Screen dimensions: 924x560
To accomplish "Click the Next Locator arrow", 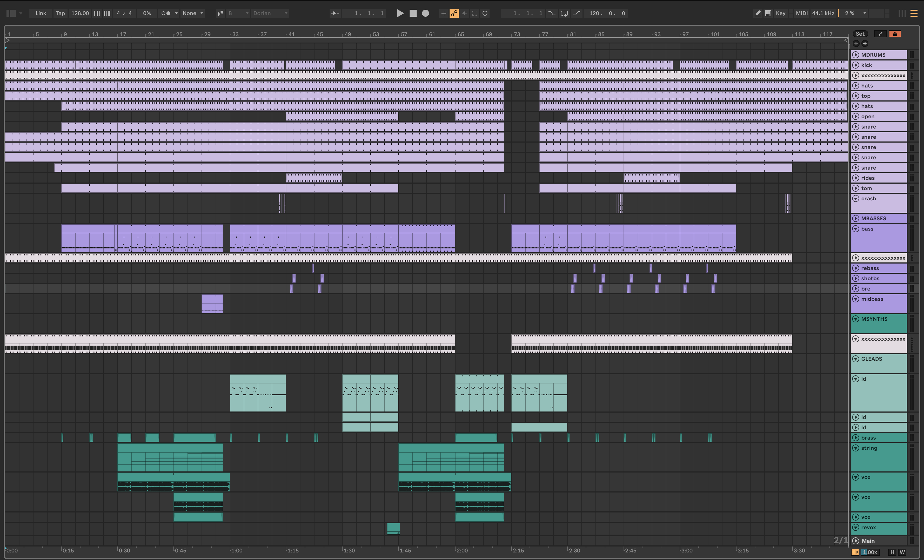I will [x=864, y=43].
